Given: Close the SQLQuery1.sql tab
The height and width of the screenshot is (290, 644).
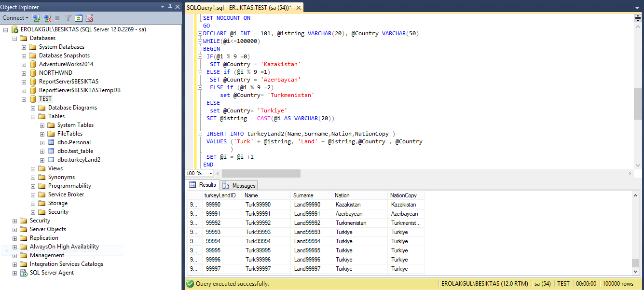Looking at the screenshot, I should tap(298, 8).
